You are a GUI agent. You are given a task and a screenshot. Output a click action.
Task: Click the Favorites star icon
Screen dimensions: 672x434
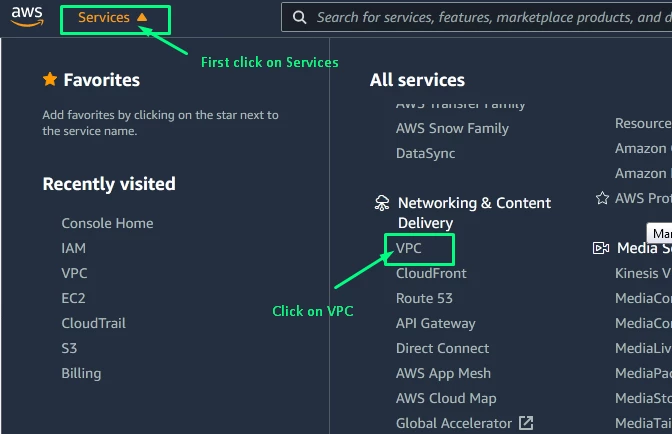pos(50,79)
